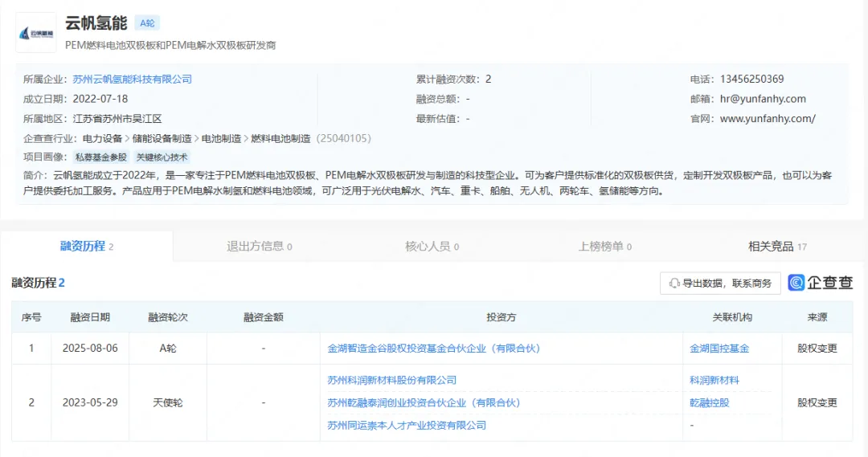This screenshot has height=457, width=868.
Task: Click the PEM燃料电池双极板 subtitle description
Action: (x=170, y=45)
